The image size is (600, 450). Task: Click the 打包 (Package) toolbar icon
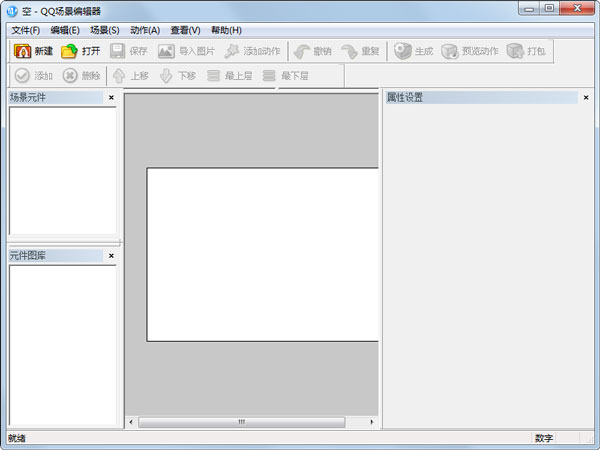coord(515,51)
